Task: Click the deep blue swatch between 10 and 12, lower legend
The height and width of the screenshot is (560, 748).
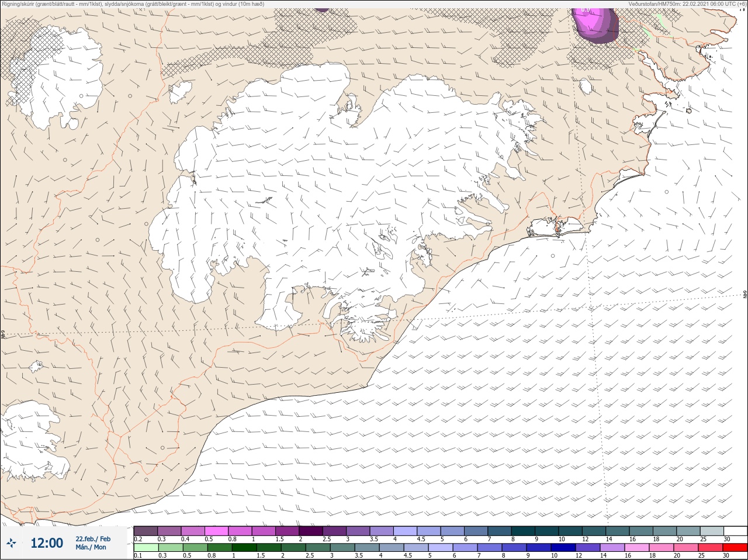Action: (x=563, y=548)
